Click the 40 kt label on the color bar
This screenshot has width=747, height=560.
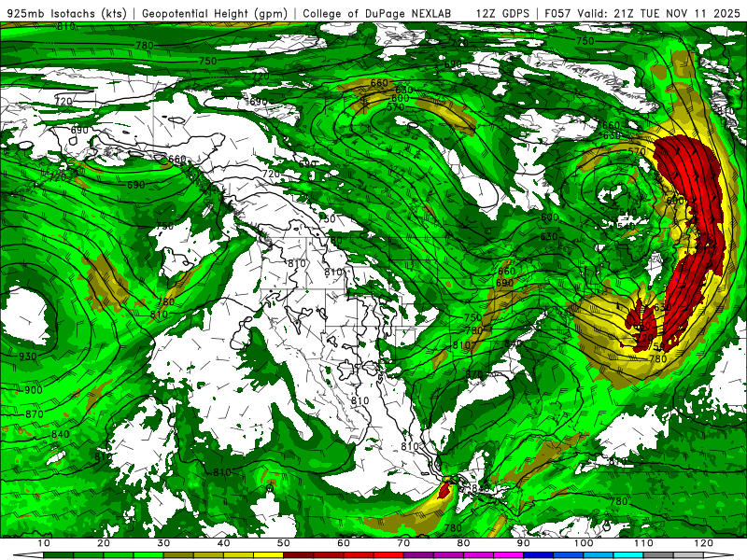click(223, 543)
